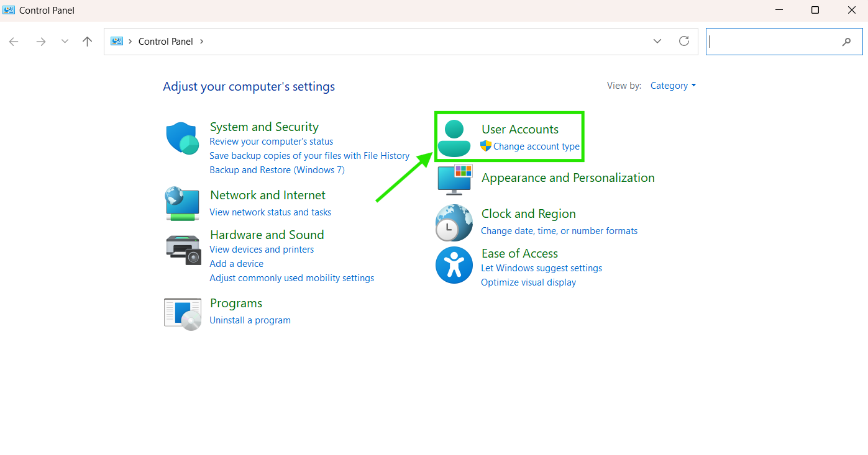Click Save backup copies with File History

click(309, 156)
